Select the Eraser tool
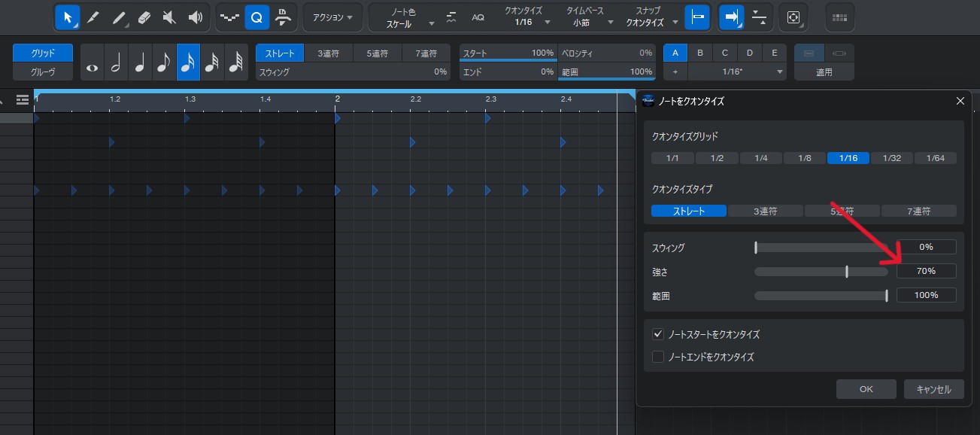Viewport: 980px width, 435px height. pos(145,17)
